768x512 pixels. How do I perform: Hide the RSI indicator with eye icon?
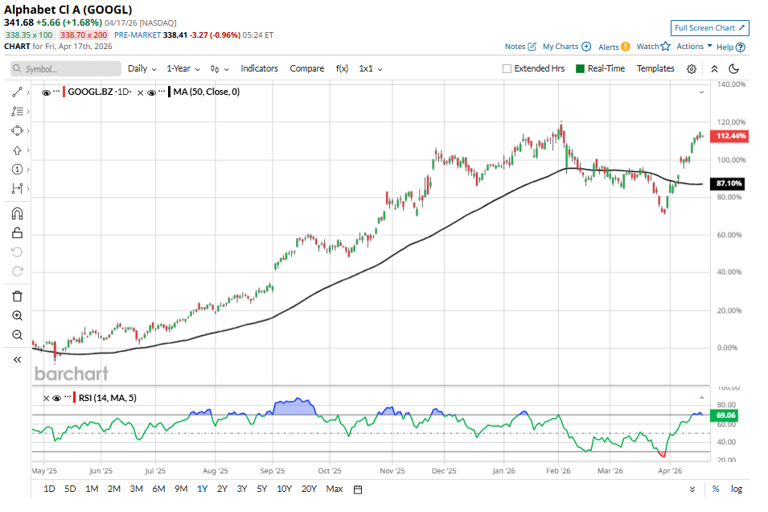56,398
